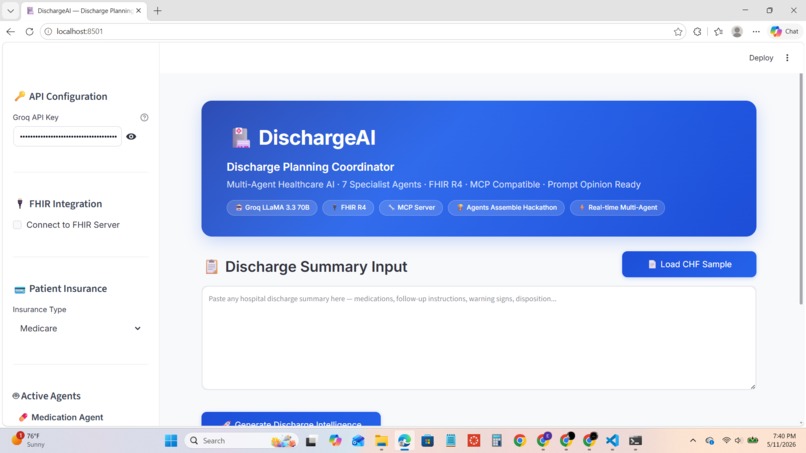Click the DischargeAI hospital logo icon

tap(241, 138)
